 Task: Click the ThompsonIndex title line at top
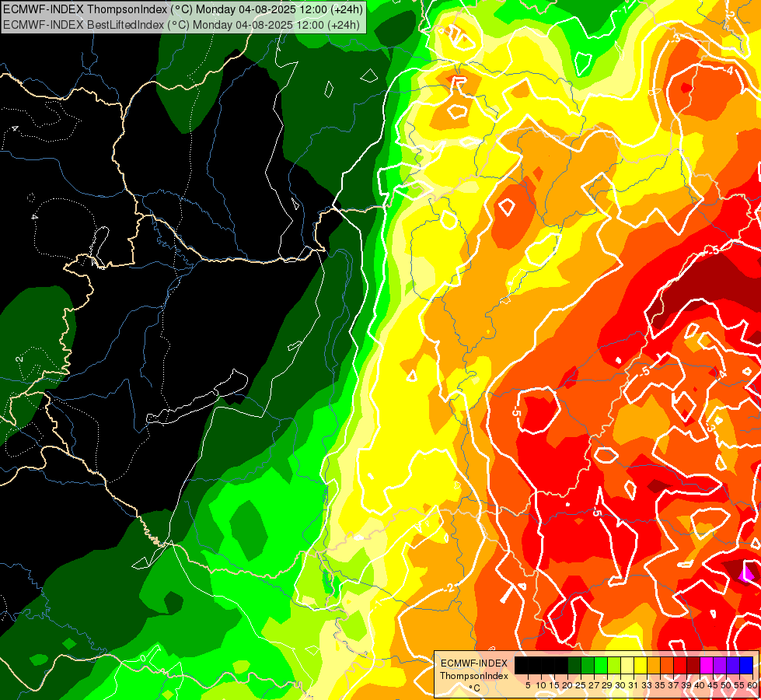183,9
